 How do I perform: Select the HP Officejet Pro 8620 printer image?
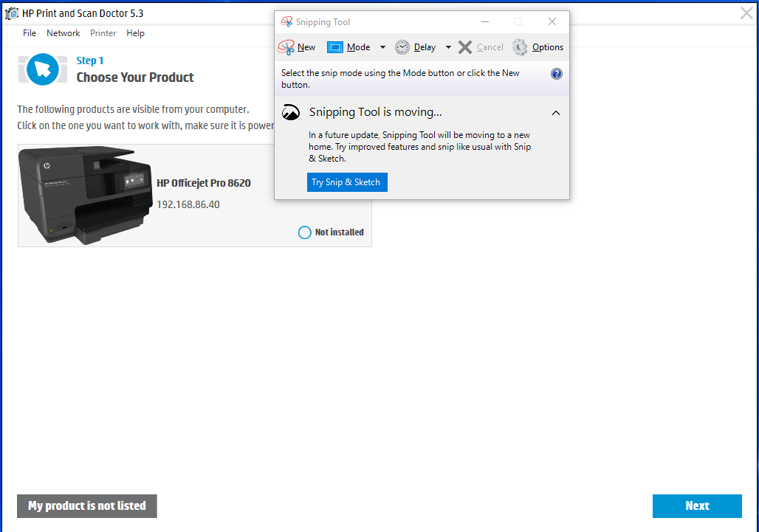[x=86, y=196]
